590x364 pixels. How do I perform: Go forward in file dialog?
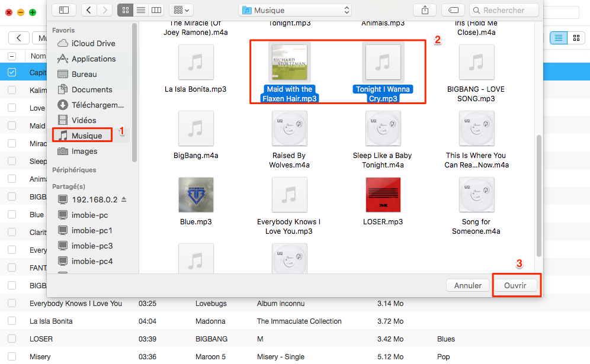coord(105,10)
